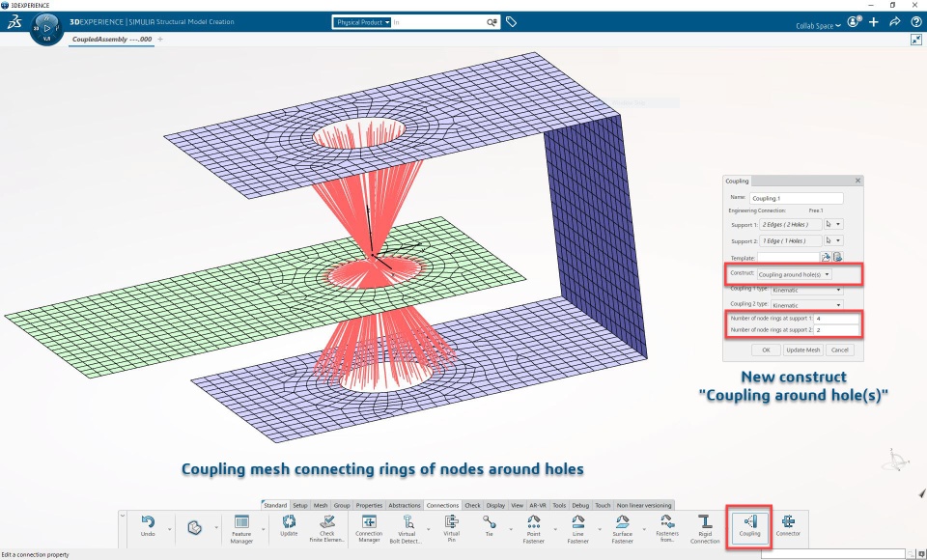Screen dimensions: 927x560
Task: Click the Fasteners from tool icon
Action: click(667, 529)
